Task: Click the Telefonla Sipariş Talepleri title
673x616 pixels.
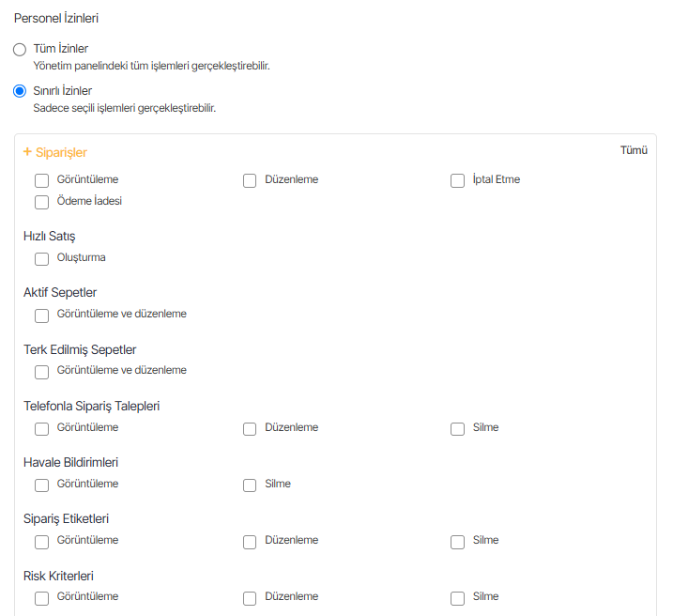Action: coord(91,406)
